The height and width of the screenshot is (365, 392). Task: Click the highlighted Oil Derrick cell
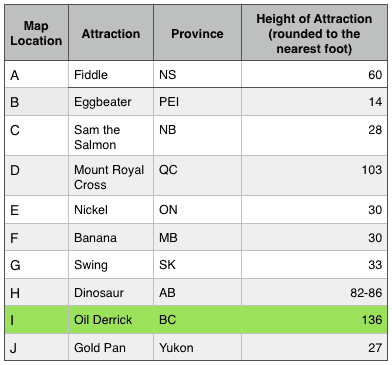[x=111, y=320]
